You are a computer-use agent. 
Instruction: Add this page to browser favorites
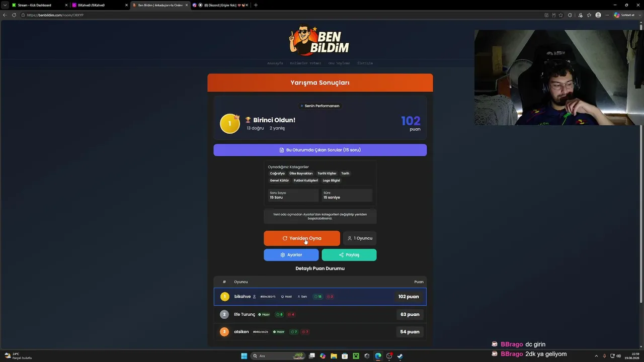[x=560, y=15]
